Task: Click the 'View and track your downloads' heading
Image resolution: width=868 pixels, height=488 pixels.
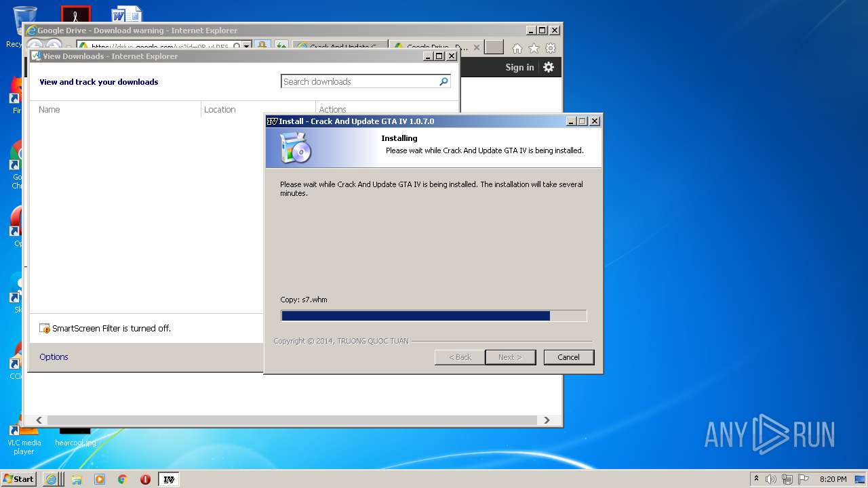Action: [x=99, y=82]
